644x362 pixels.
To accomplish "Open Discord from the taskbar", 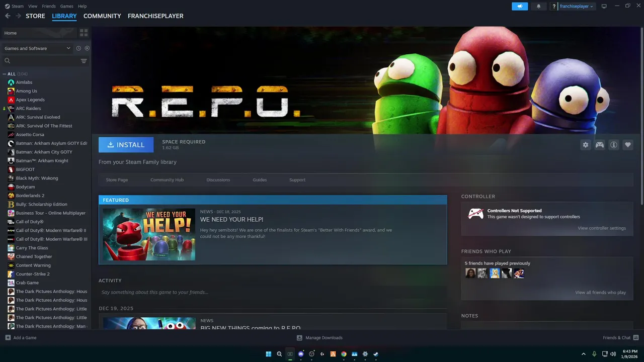I will coord(301,354).
